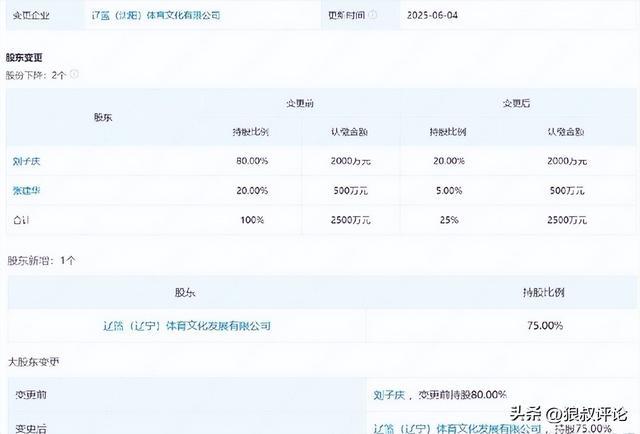
Task: Select the 2025-06-04 update date value
Action: pyautogui.click(x=436, y=16)
